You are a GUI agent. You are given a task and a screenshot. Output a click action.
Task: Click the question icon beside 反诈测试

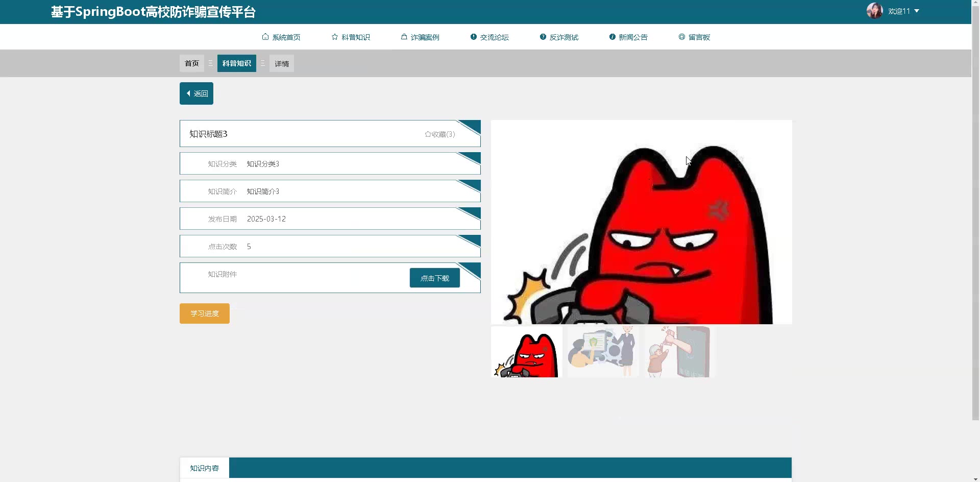pyautogui.click(x=543, y=37)
